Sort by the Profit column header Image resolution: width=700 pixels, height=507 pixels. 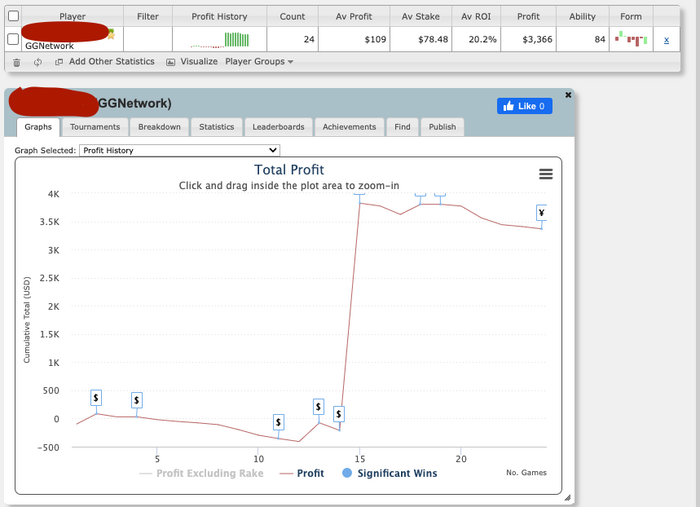(528, 17)
